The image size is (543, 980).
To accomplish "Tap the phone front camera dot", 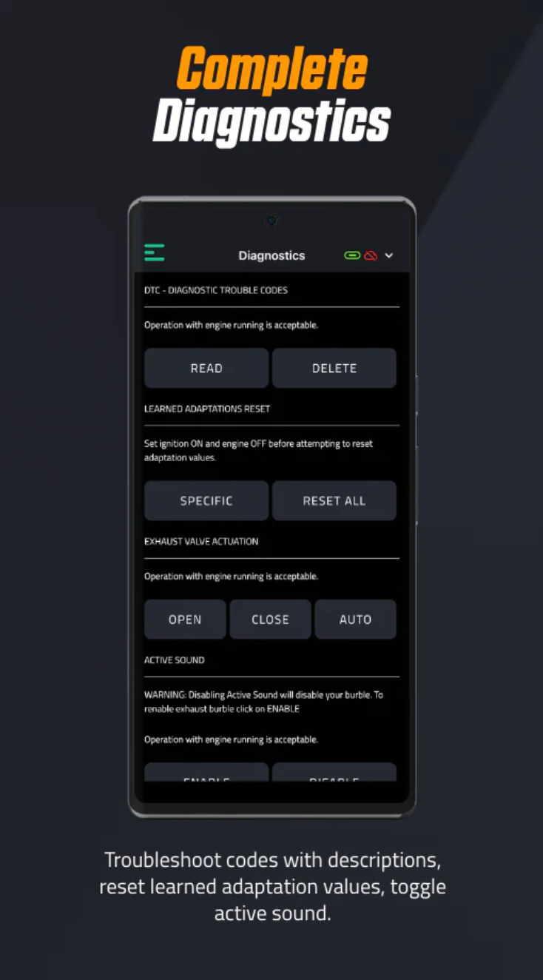I will 271,220.
